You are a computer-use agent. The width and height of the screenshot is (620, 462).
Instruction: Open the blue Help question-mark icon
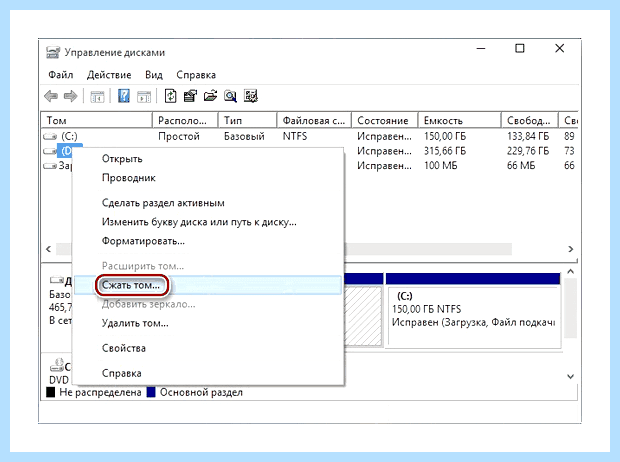[x=124, y=96]
